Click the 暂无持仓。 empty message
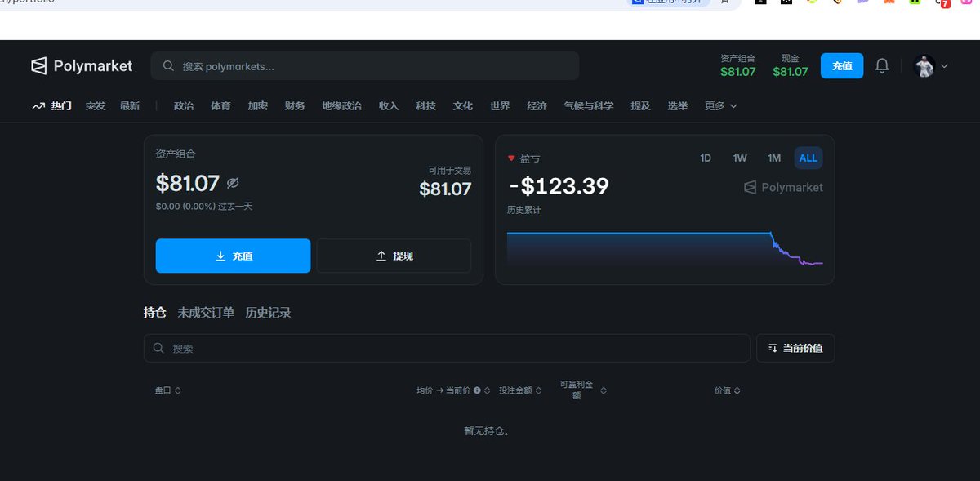 click(487, 431)
